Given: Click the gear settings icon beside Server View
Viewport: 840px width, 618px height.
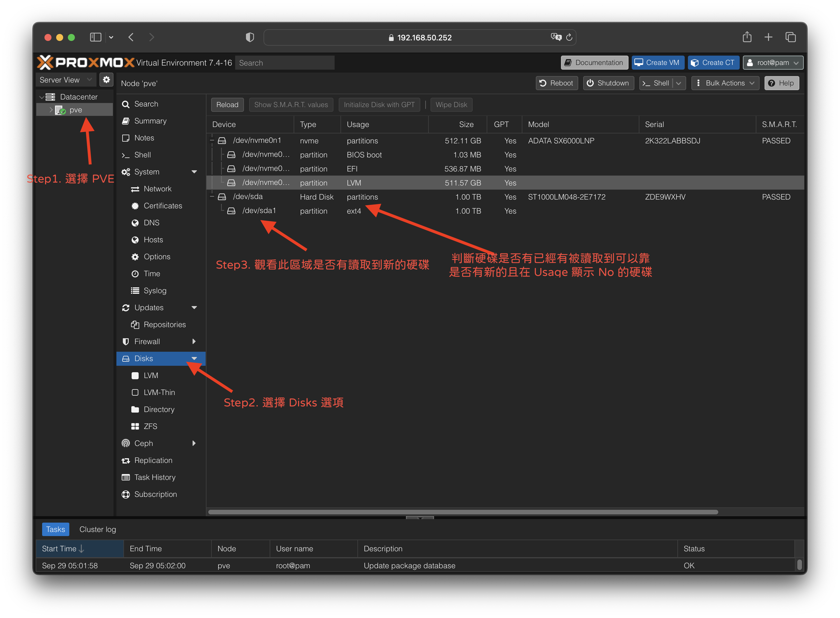Looking at the screenshot, I should point(106,80).
